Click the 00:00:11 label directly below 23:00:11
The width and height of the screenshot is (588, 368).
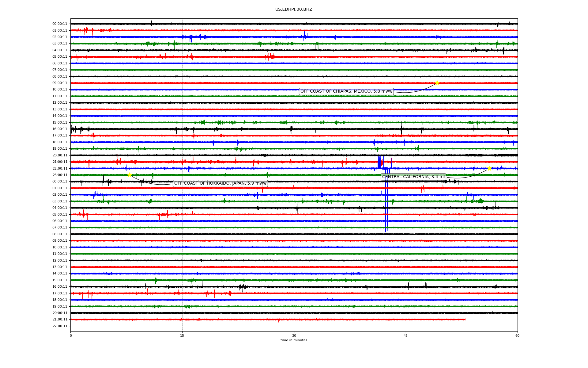point(60,182)
